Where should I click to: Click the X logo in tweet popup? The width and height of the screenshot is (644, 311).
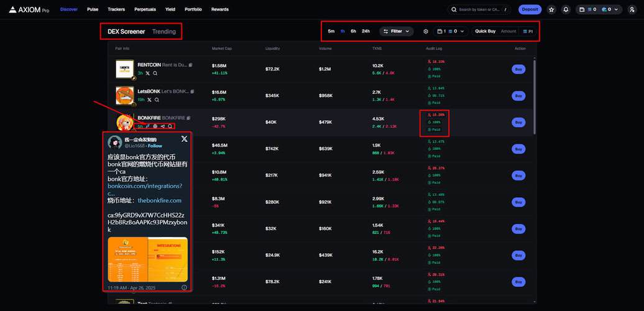[185, 139]
